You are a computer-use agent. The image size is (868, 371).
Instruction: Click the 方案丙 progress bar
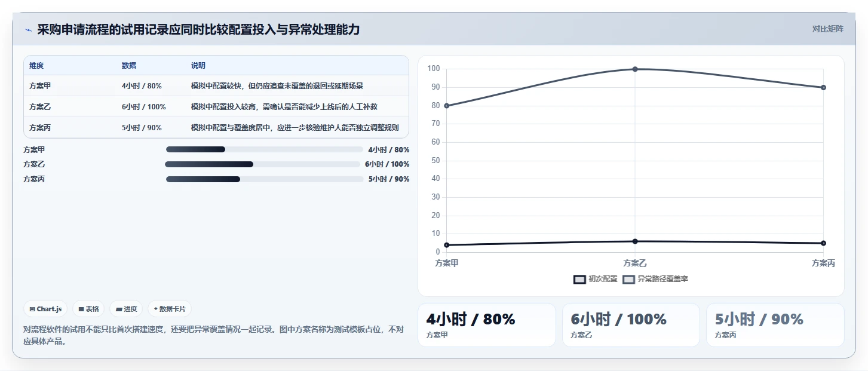click(x=265, y=179)
